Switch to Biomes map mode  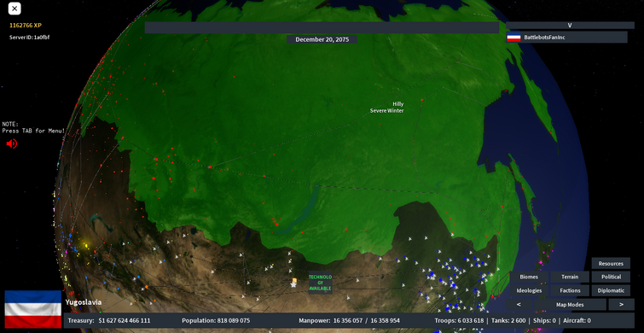pos(529,277)
